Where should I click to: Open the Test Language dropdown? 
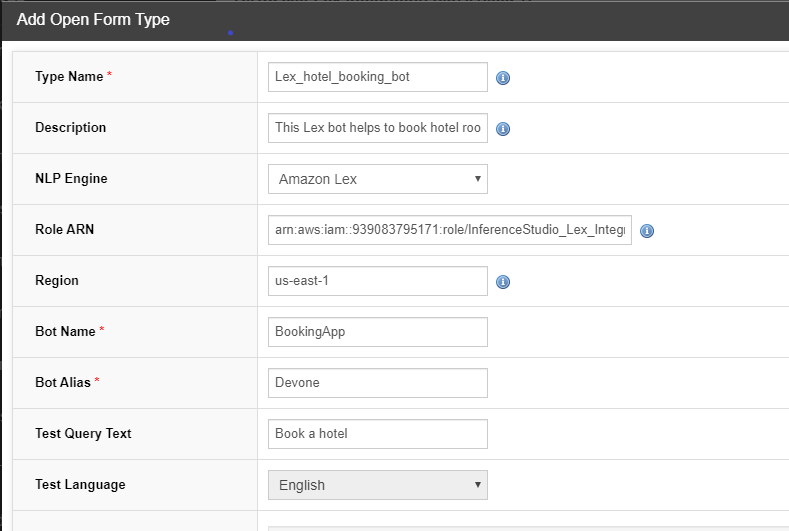(x=378, y=485)
